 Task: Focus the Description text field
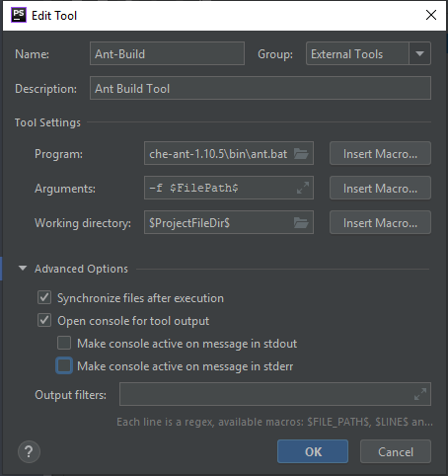click(x=261, y=88)
